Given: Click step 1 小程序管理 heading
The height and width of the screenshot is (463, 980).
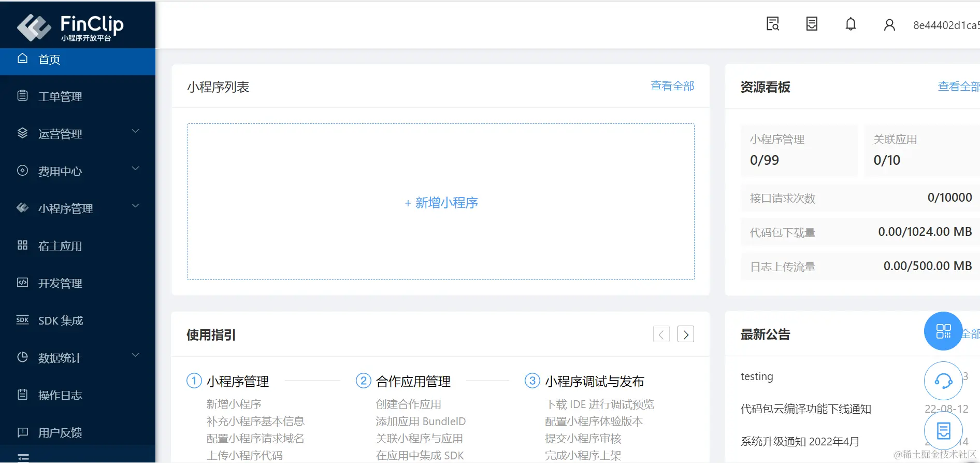Looking at the screenshot, I should pos(238,382).
